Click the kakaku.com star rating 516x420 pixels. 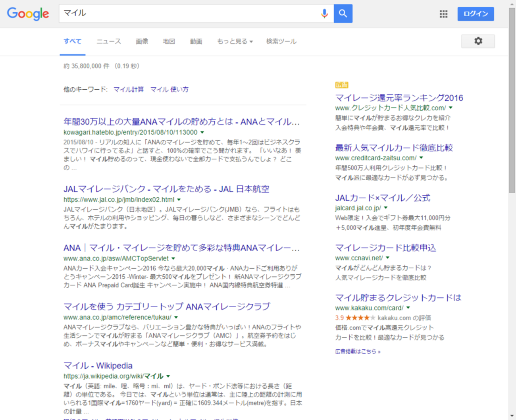[x=360, y=318]
